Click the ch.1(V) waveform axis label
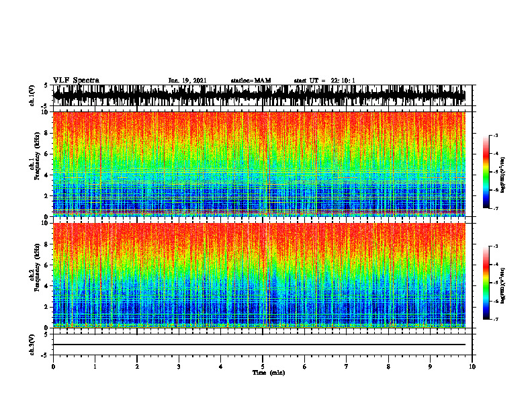 [x=32, y=95]
